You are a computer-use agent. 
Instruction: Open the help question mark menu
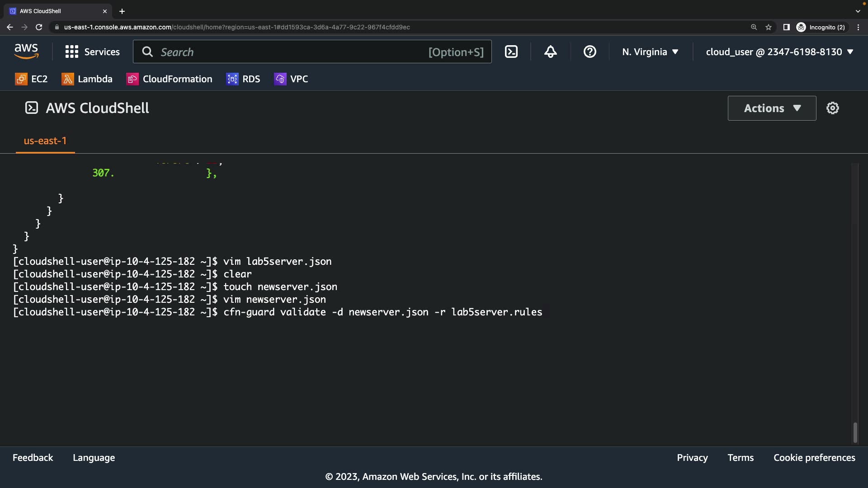tap(590, 52)
